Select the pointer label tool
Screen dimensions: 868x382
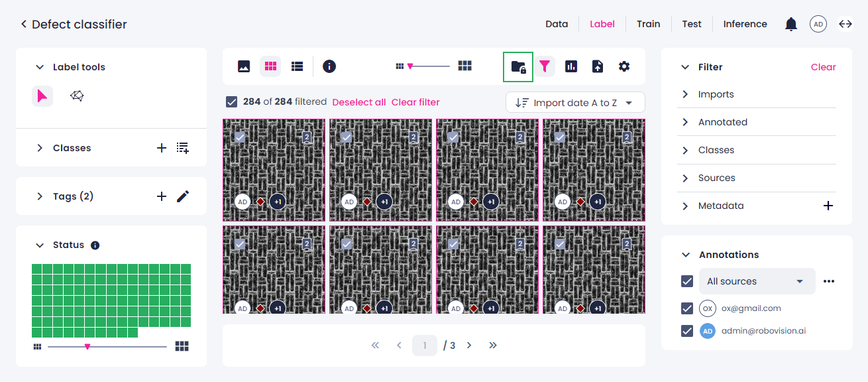[42, 96]
